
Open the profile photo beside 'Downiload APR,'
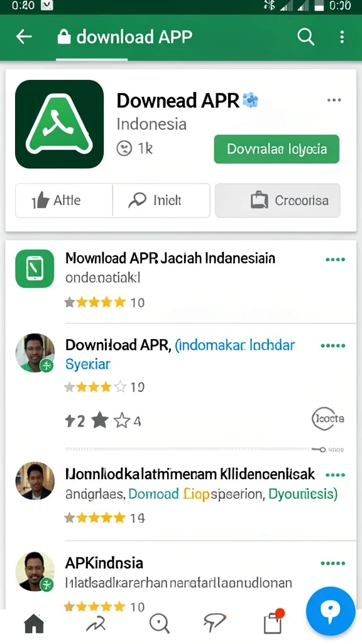coord(35,353)
